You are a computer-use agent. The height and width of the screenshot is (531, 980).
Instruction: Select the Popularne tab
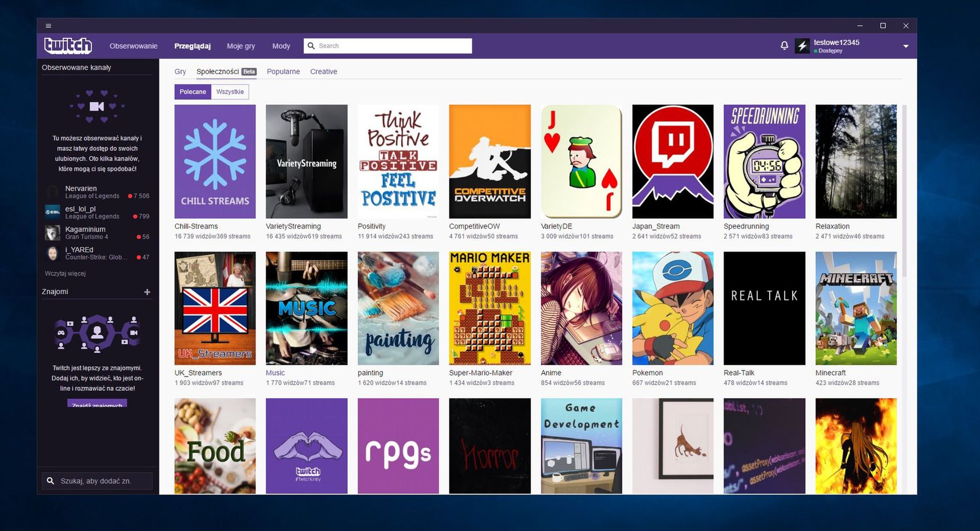pyautogui.click(x=283, y=72)
